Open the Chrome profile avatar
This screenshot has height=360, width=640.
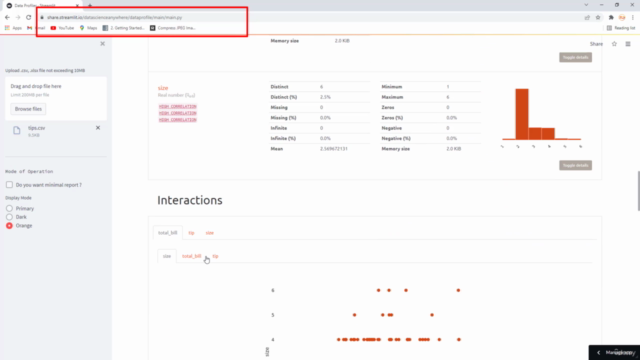point(622,18)
